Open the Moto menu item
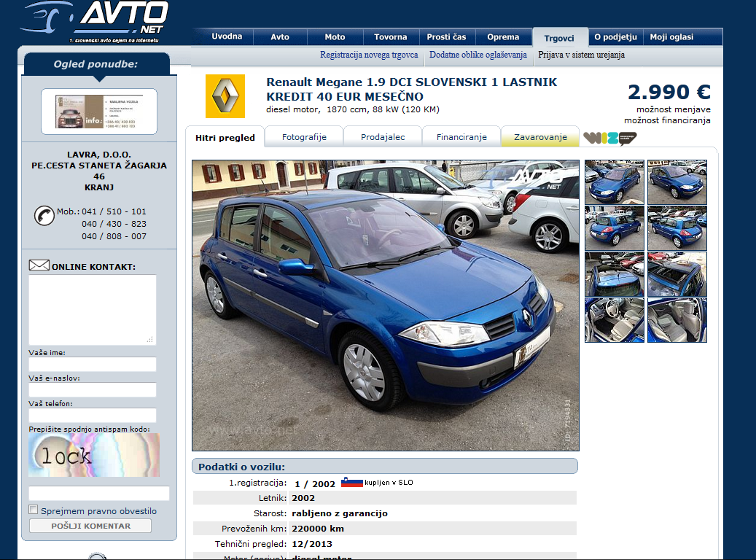Viewport: 756px width, 560px height. (x=335, y=37)
